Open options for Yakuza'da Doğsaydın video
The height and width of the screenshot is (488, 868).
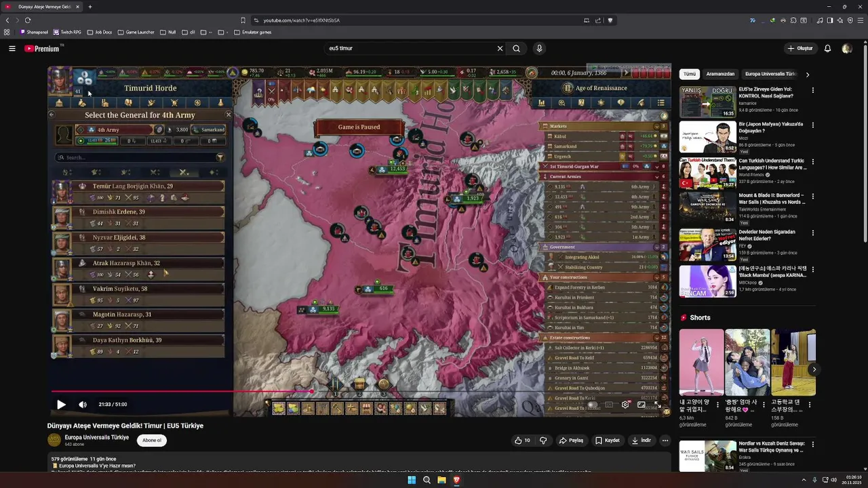813,125
